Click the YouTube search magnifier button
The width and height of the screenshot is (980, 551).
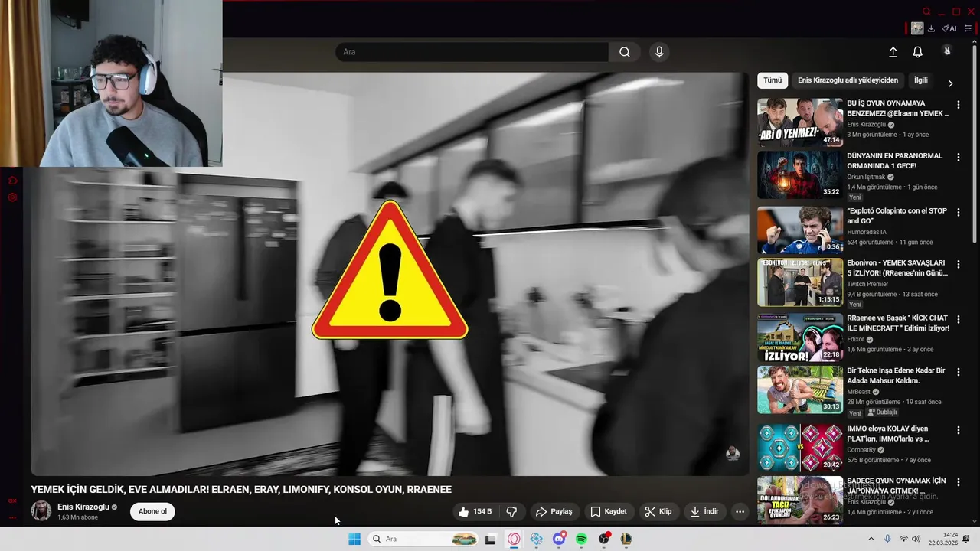[625, 52]
